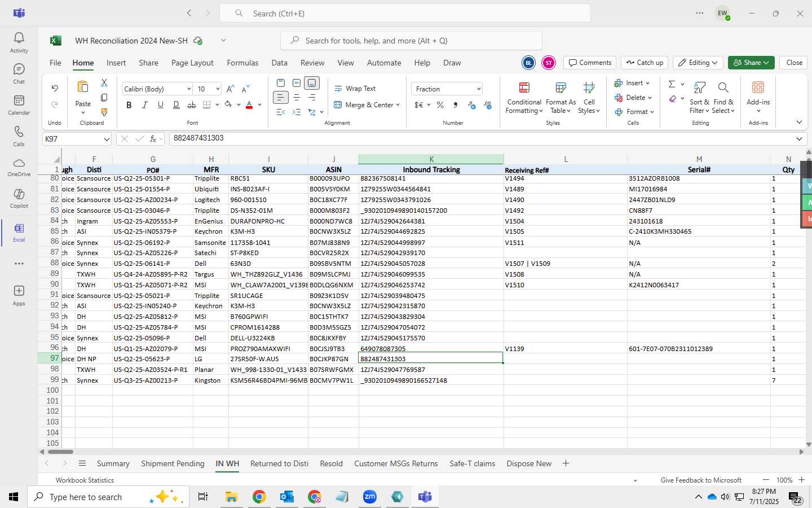Set vertical bottom alignment
Screen dimensions: 812x508
pyautogui.click(x=312, y=83)
